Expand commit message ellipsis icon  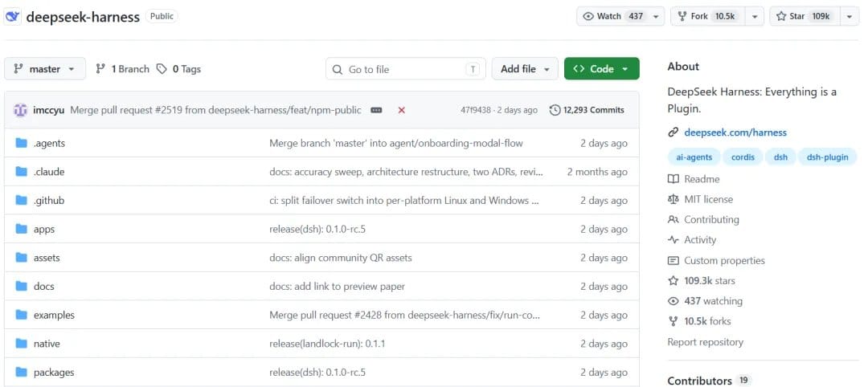[376, 110]
